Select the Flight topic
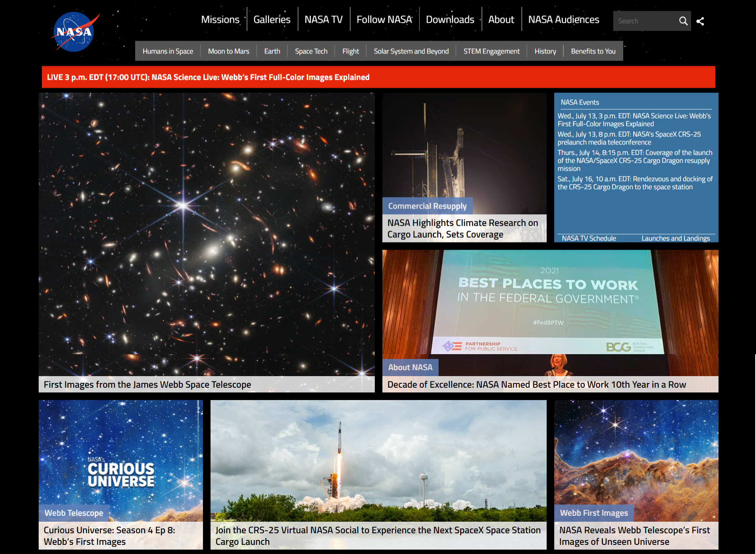 click(x=350, y=51)
